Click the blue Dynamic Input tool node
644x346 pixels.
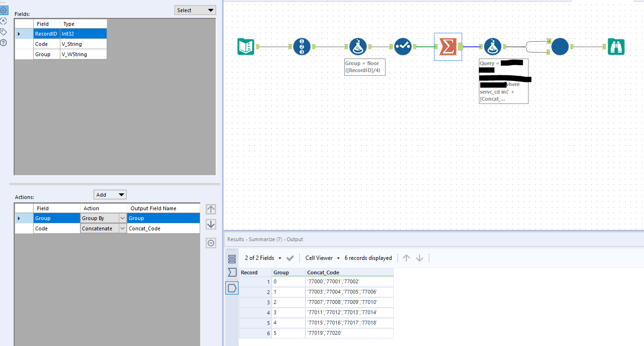point(560,47)
